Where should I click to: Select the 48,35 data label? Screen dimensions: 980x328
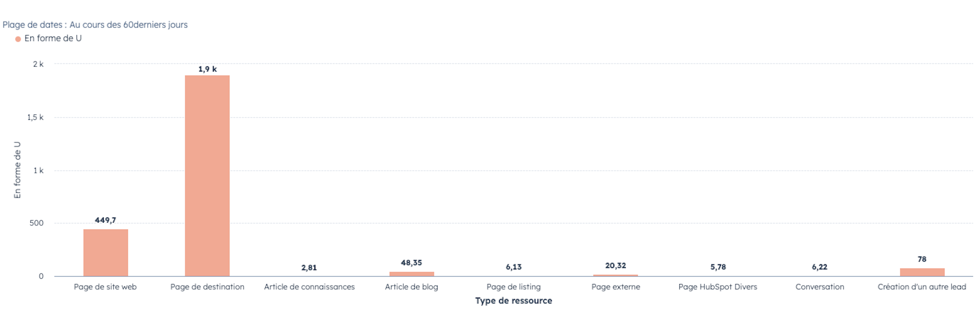[411, 263]
